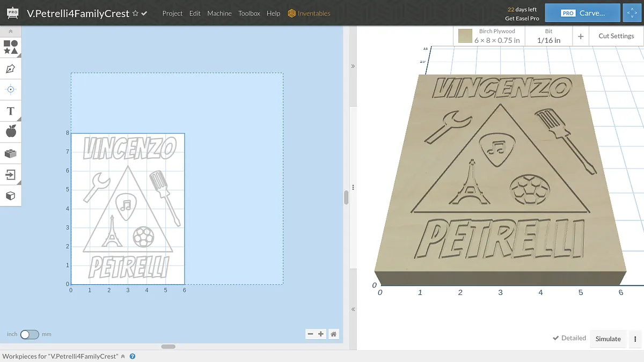Click the Birch Plywood material swatch
The image size is (644, 362).
coord(465,36)
